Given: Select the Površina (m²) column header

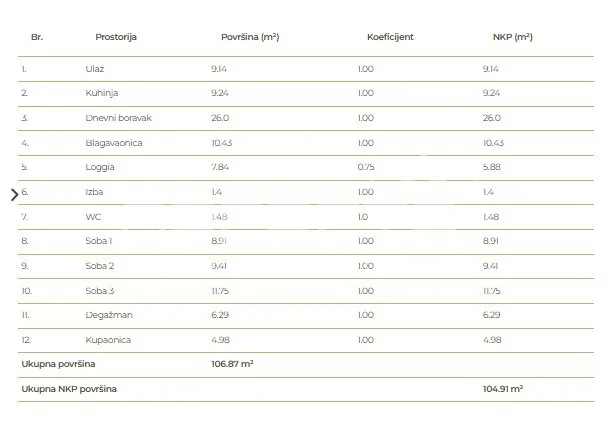Looking at the screenshot, I should [250, 37].
